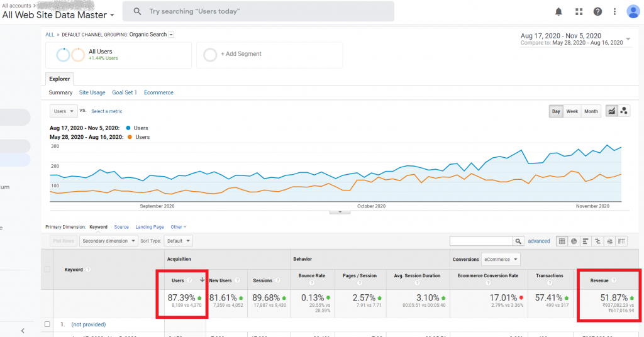Image resolution: width=644 pixels, height=337 pixels.
Task: Select the Explorer tab
Action: point(60,79)
